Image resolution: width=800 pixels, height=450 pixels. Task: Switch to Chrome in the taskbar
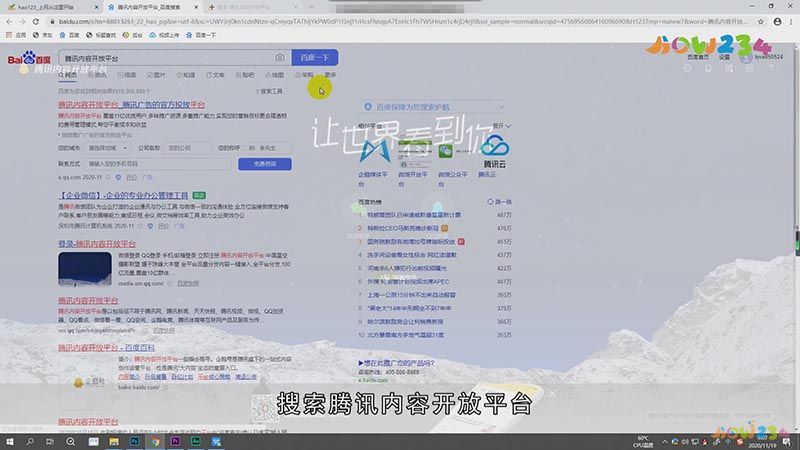coord(155,441)
